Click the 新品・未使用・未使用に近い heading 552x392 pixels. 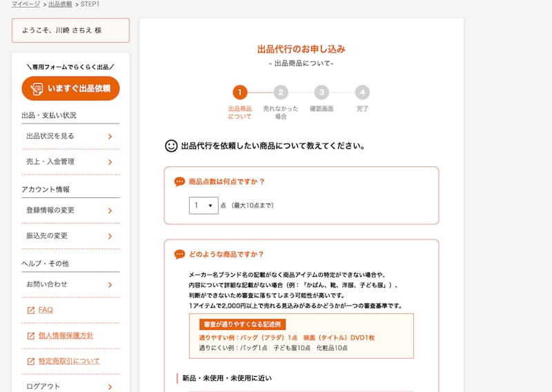[x=227, y=378]
